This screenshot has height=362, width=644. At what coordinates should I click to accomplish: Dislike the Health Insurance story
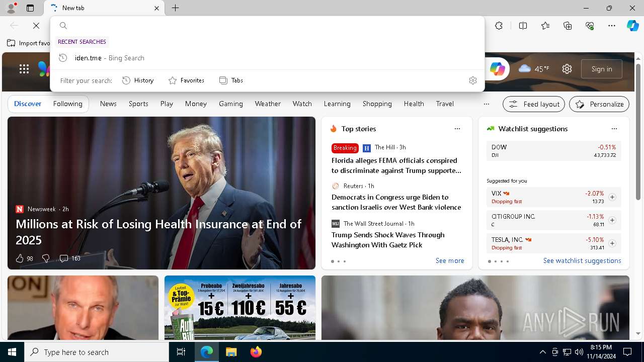coord(46,258)
